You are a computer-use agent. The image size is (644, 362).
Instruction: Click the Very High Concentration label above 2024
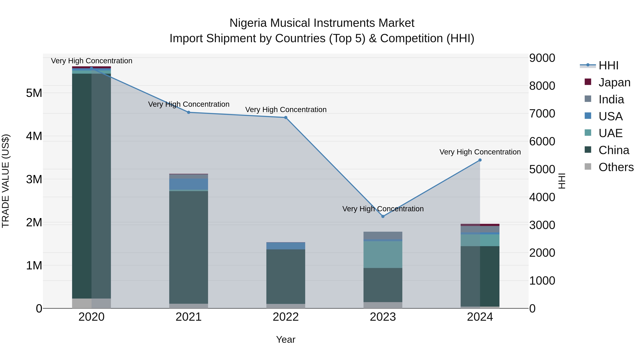click(480, 152)
